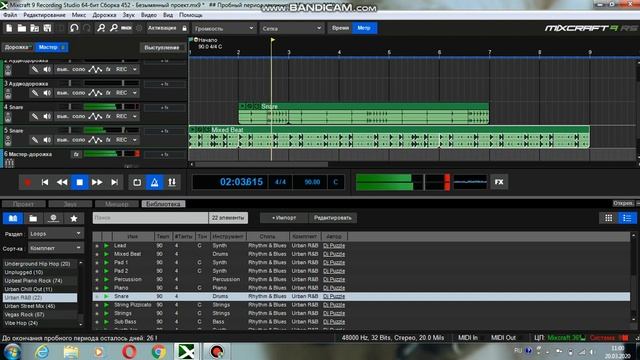Zoom in with the first magnifier icon

point(101,28)
